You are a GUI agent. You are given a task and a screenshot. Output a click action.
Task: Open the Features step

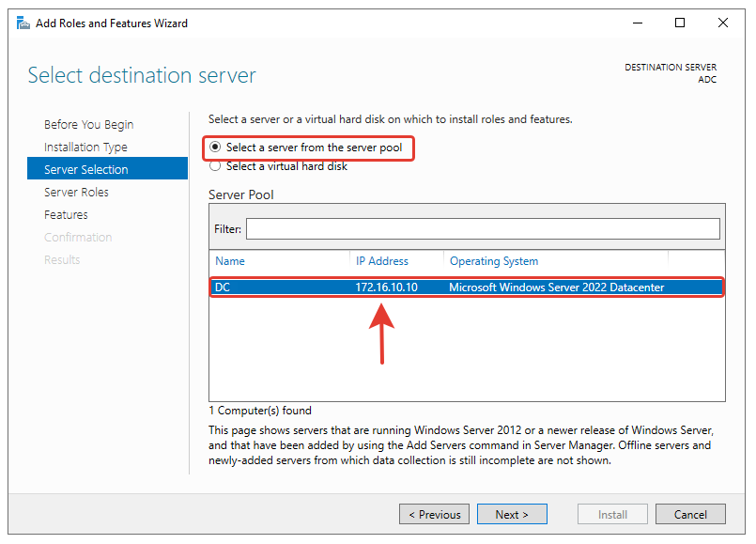pos(66,215)
